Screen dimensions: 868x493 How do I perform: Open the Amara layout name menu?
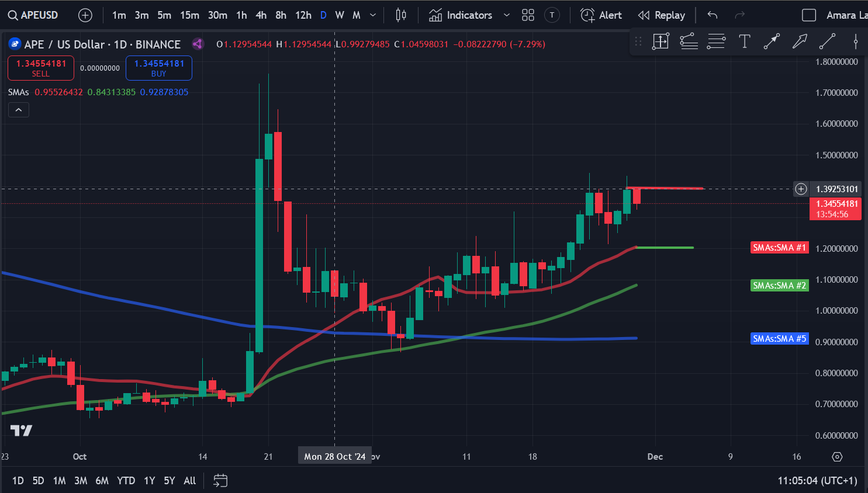click(846, 15)
